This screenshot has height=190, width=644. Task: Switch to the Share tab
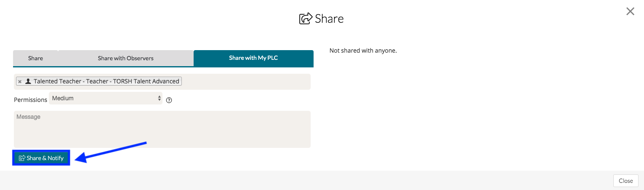click(x=35, y=58)
